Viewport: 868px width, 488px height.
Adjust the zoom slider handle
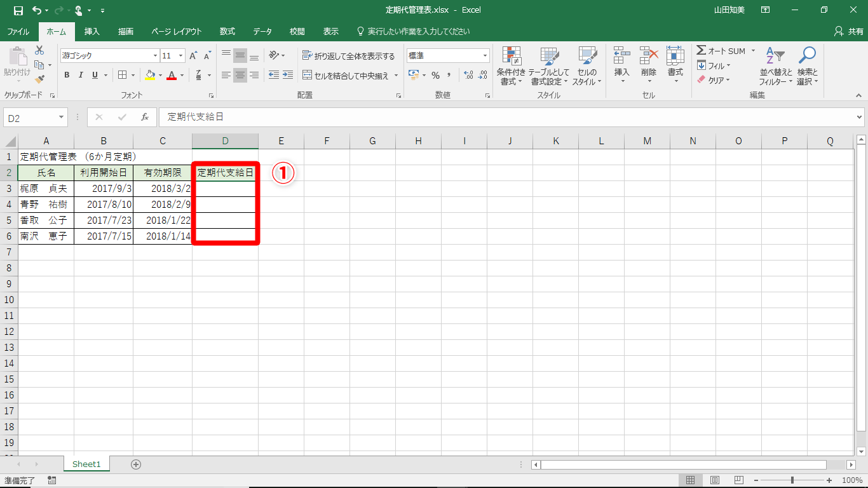(x=792, y=480)
